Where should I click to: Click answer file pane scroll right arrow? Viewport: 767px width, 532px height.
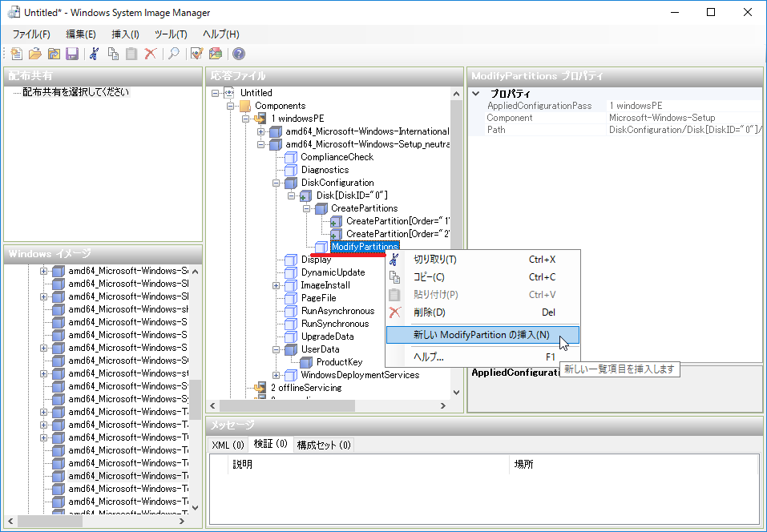443,406
